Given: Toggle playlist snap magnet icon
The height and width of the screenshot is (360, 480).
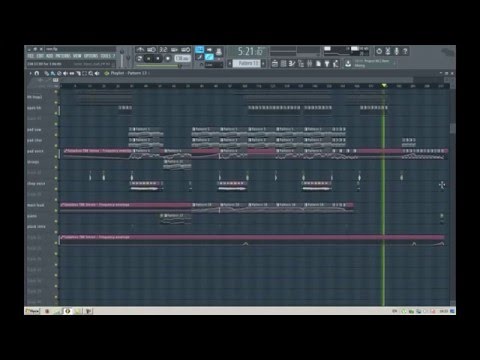Looking at the screenshot, I should click(37, 73).
